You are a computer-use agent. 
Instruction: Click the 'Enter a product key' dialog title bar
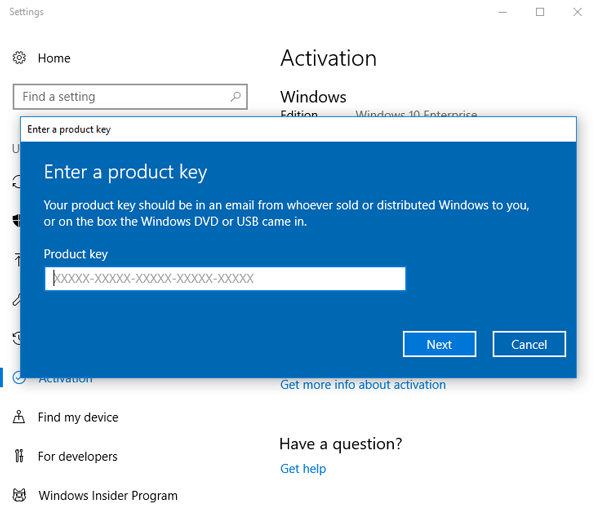(298, 129)
